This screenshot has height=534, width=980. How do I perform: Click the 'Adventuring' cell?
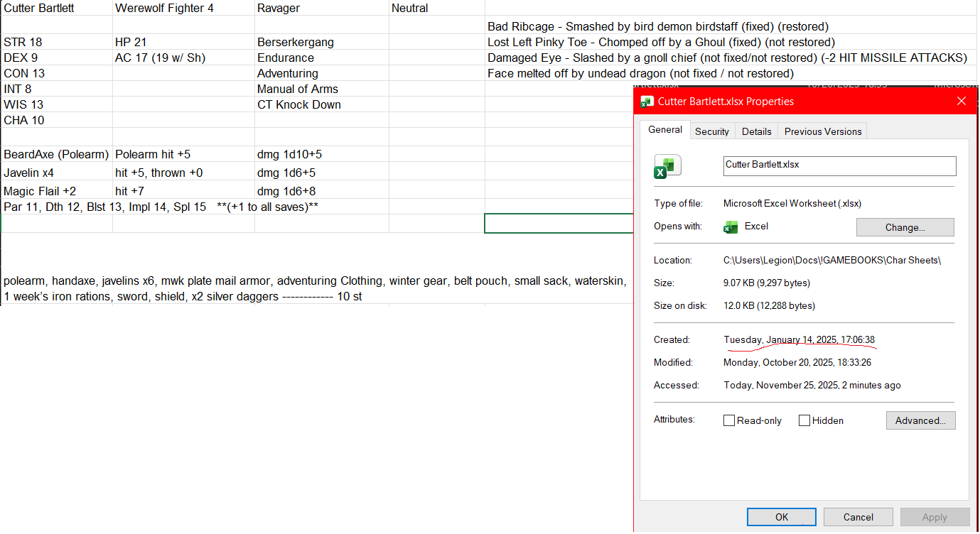click(x=322, y=74)
